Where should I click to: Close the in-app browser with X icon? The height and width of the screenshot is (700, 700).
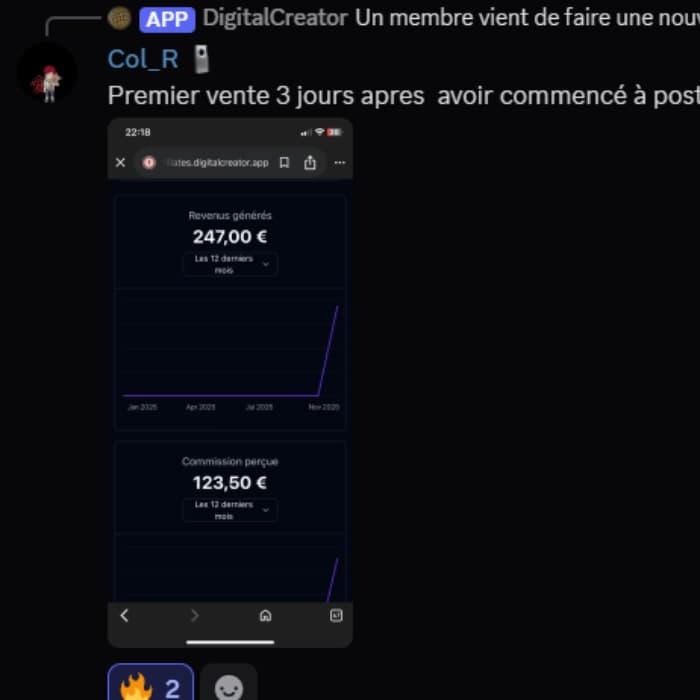(120, 162)
